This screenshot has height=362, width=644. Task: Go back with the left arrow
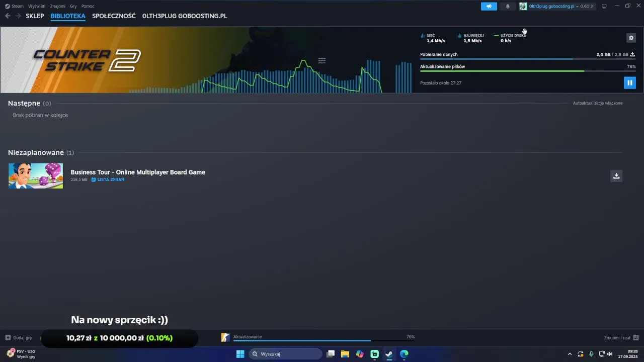[8, 16]
